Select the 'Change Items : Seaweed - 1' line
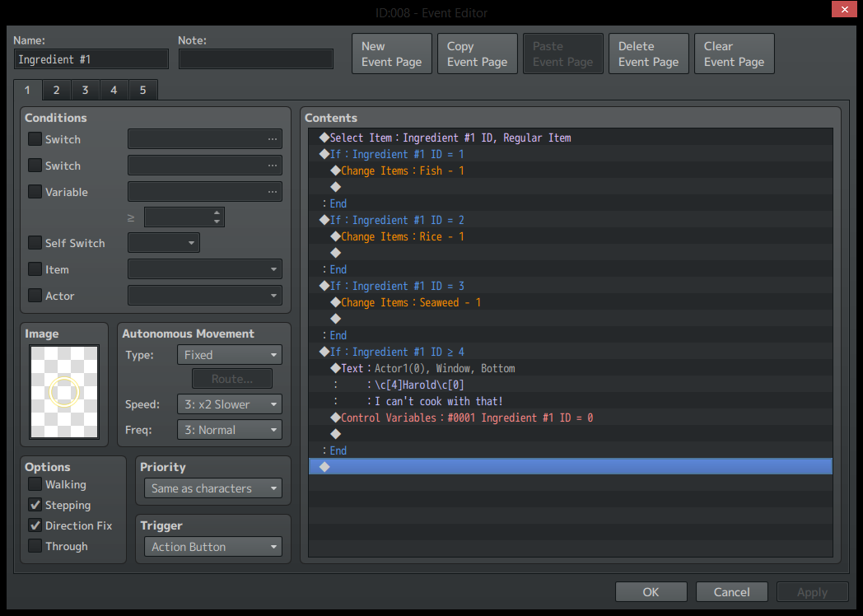Screen dimensions: 863x616 571,302
